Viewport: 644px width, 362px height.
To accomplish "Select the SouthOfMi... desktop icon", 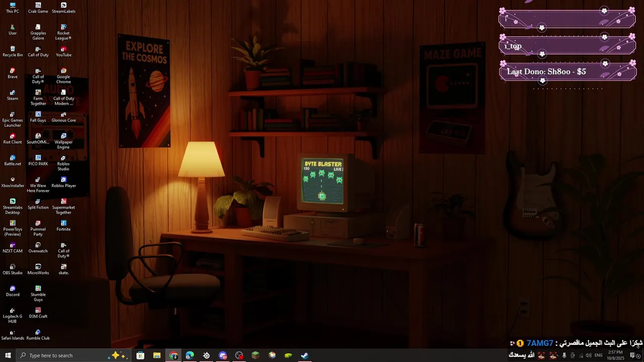I will (x=38, y=139).
